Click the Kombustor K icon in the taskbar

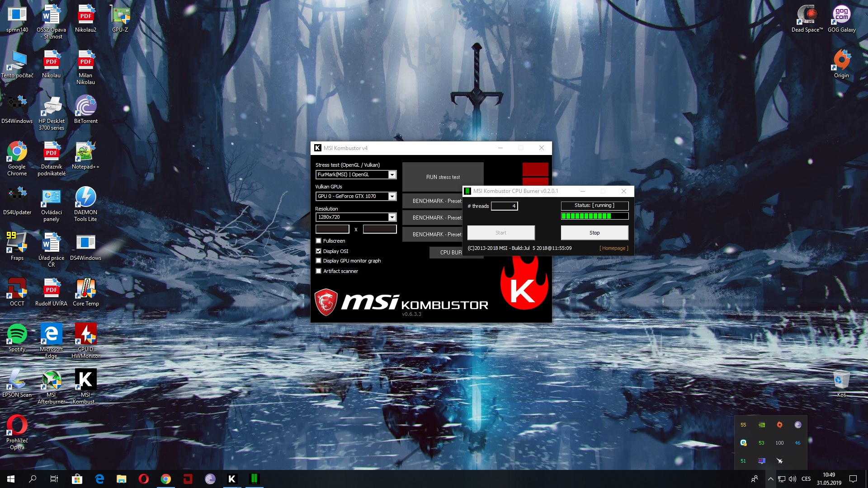232,479
